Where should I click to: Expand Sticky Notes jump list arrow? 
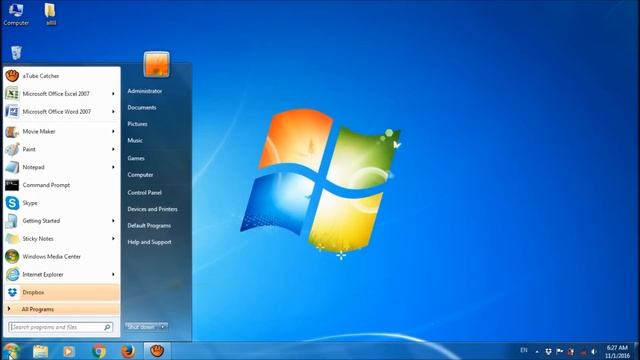click(113, 239)
